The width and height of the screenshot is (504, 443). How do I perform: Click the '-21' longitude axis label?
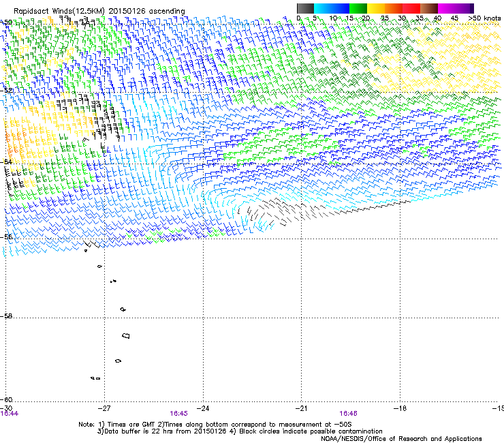301,408
